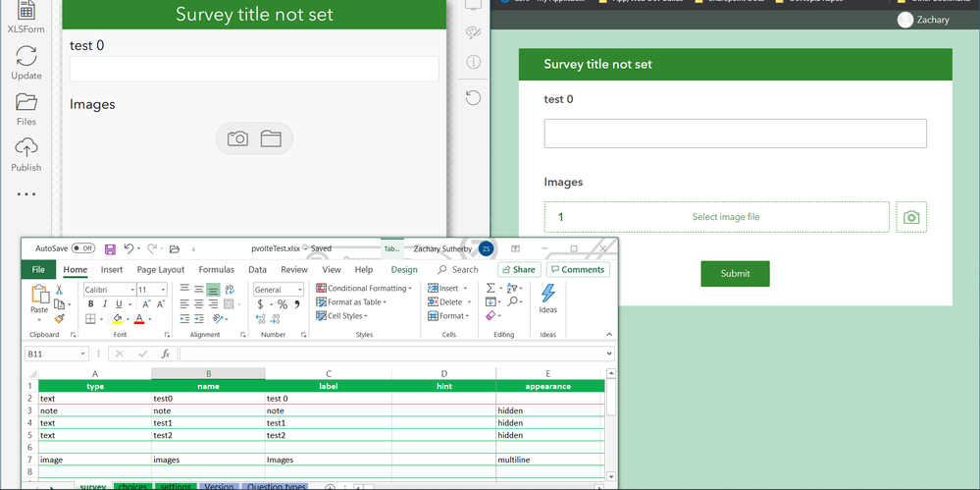Collapse the Excel ribbon chevron
980x490 pixels.
tap(609, 335)
